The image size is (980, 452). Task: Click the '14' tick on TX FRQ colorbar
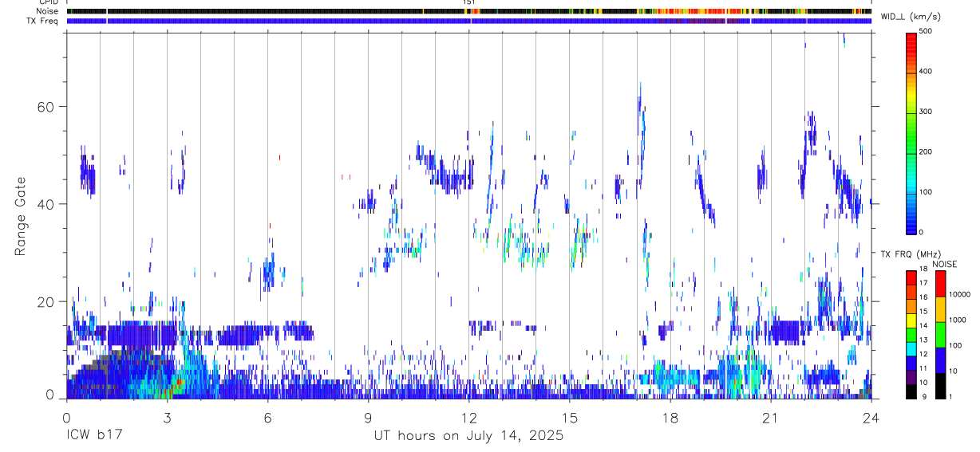pos(923,326)
